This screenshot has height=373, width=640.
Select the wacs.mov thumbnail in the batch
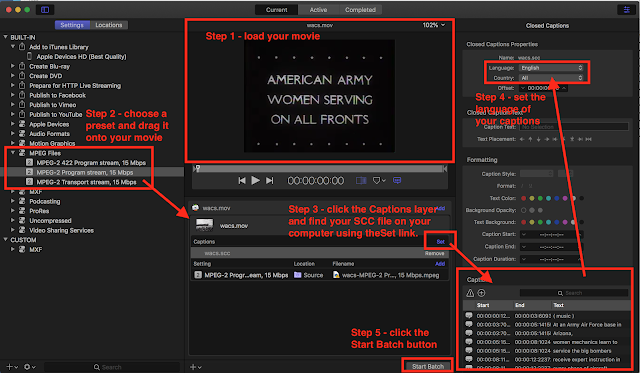204,225
